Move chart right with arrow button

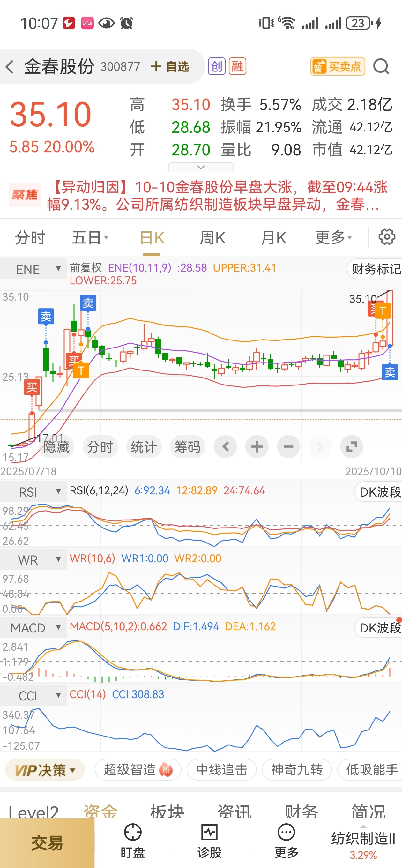click(x=320, y=447)
